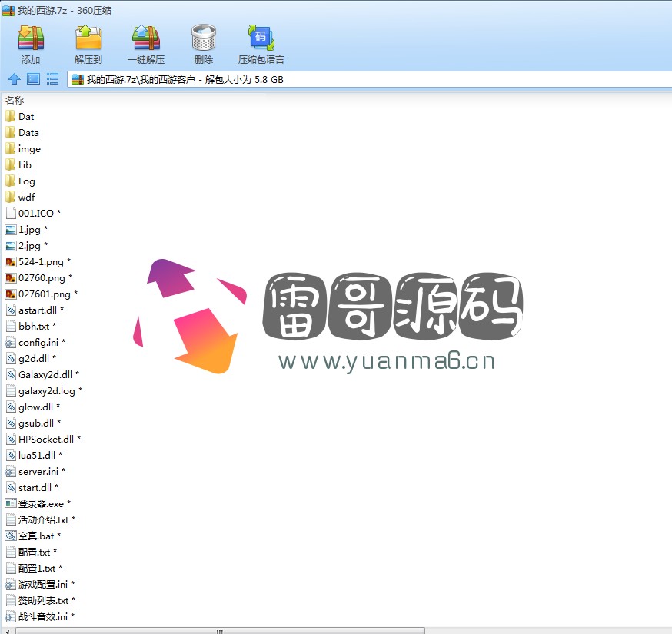Click the 解压到 (Extract to) icon
Screen dimensions: 672x634
coord(88,38)
